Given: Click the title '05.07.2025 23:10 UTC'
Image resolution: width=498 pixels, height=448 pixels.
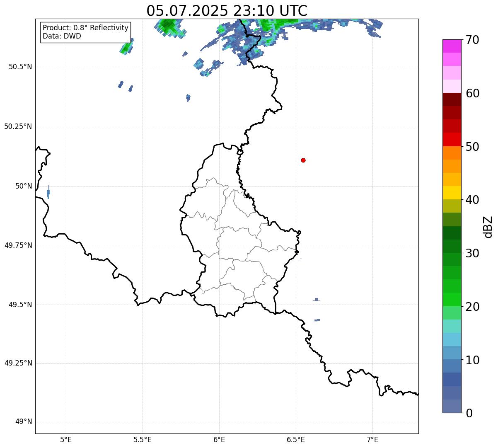Looking at the screenshot, I should tap(227, 11).
